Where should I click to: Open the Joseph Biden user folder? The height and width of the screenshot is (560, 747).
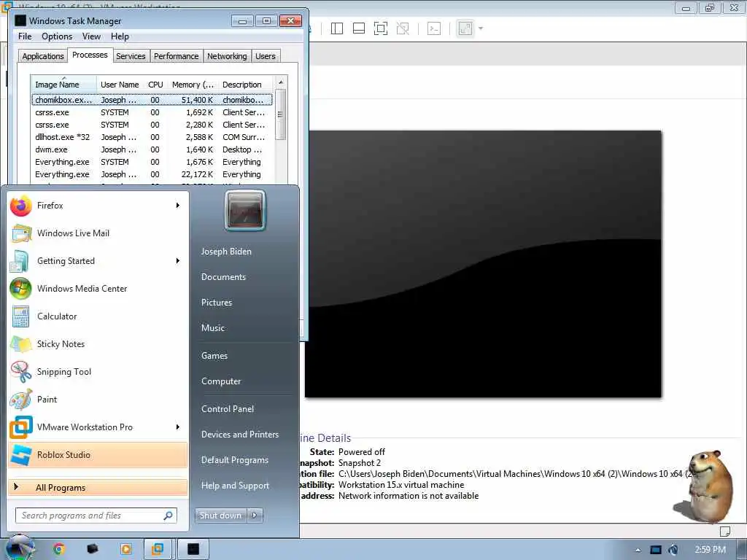click(x=226, y=252)
